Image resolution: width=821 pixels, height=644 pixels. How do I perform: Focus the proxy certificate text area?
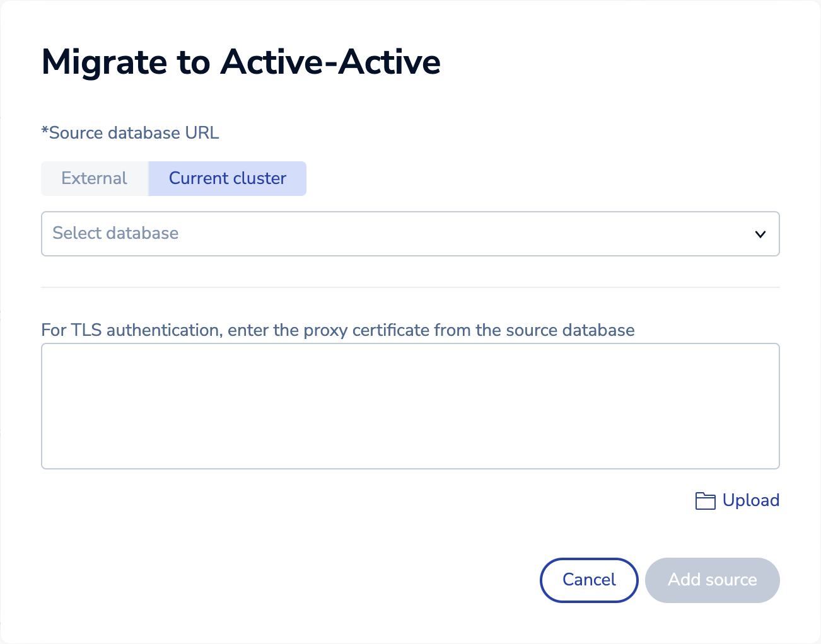tap(410, 406)
